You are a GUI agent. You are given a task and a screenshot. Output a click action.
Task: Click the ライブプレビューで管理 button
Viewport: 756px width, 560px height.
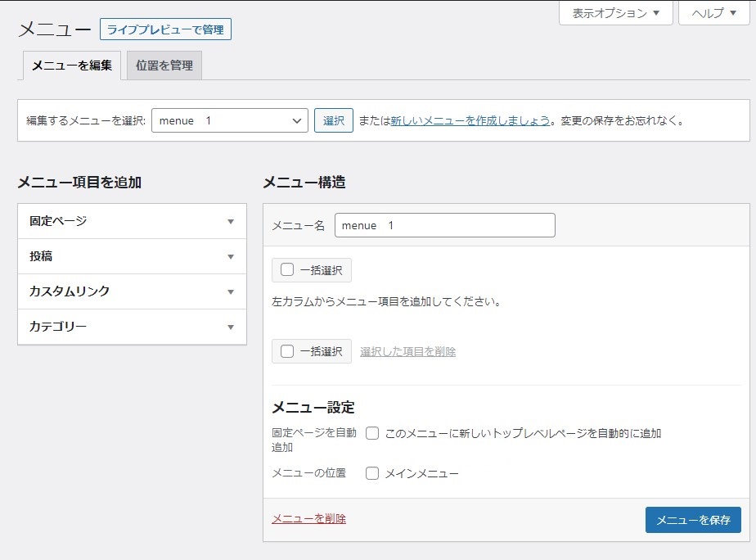click(165, 30)
